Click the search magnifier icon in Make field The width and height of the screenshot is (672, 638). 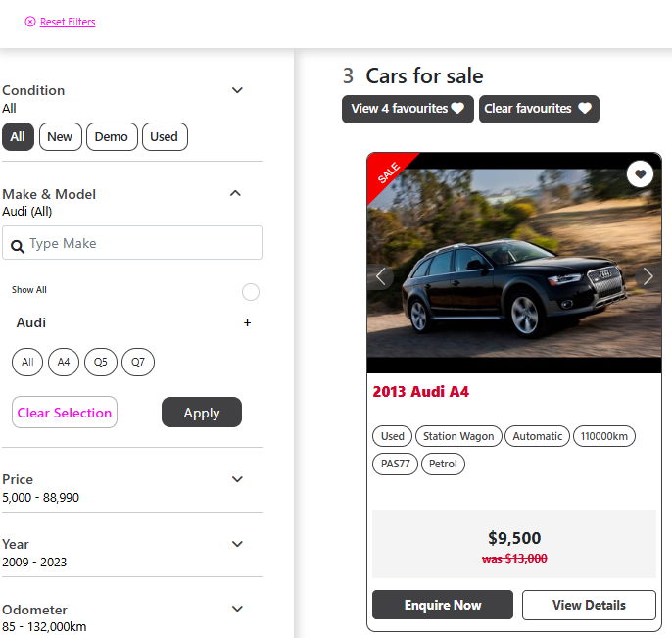tap(18, 244)
